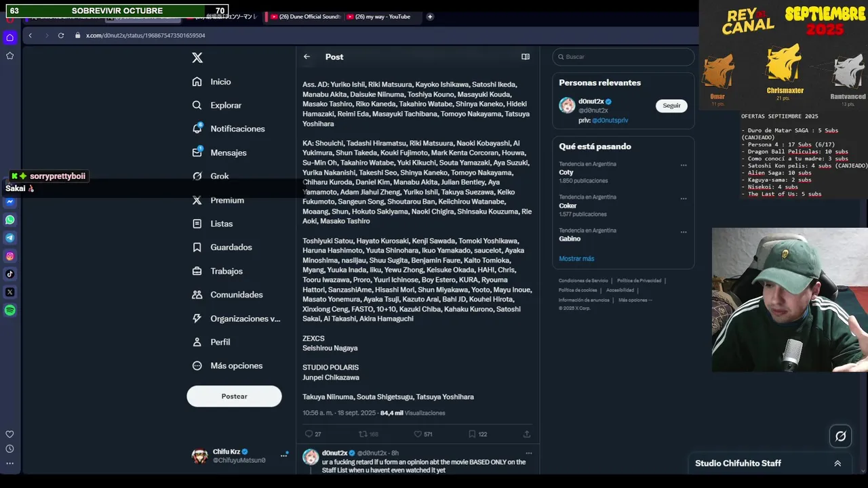Open Opera sidebar bookmarks star icon
This screenshot has height=488, width=868.
(9, 56)
